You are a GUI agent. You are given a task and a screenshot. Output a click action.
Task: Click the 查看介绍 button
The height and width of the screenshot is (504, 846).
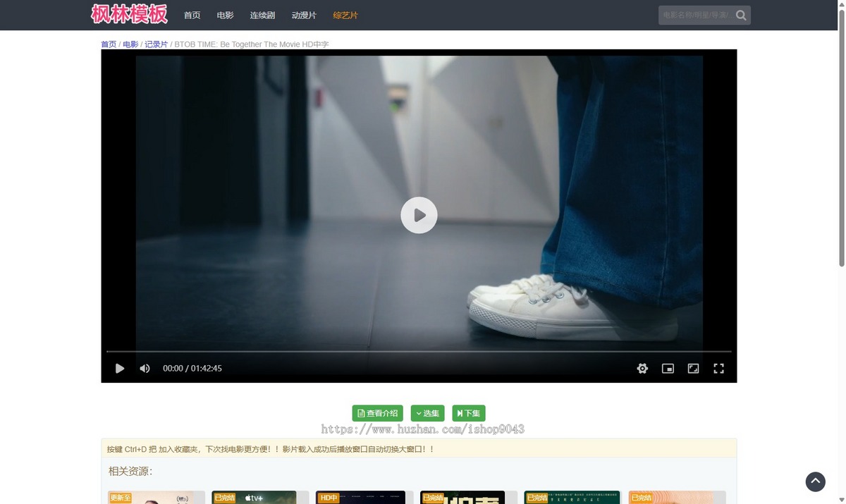pos(379,413)
